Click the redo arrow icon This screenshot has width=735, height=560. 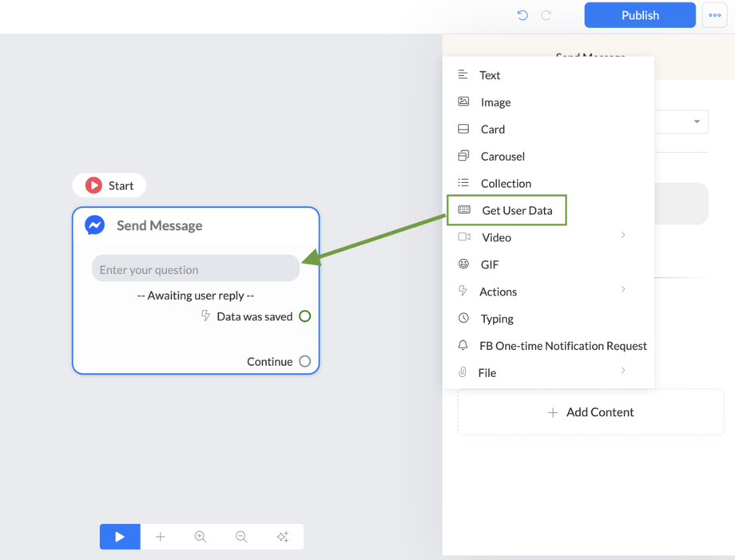click(x=546, y=15)
